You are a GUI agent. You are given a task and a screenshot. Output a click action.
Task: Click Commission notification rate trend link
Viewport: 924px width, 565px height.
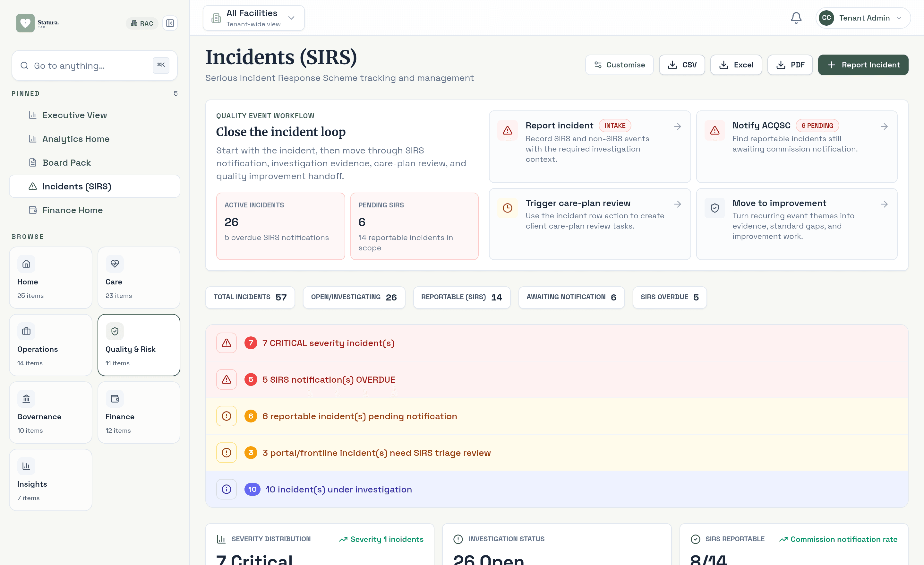[838, 539]
